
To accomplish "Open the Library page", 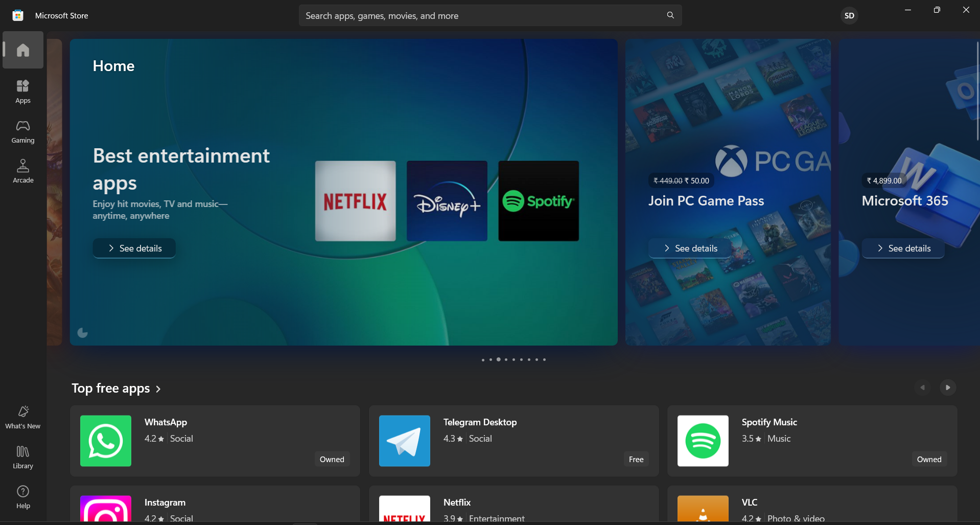I will (x=23, y=457).
